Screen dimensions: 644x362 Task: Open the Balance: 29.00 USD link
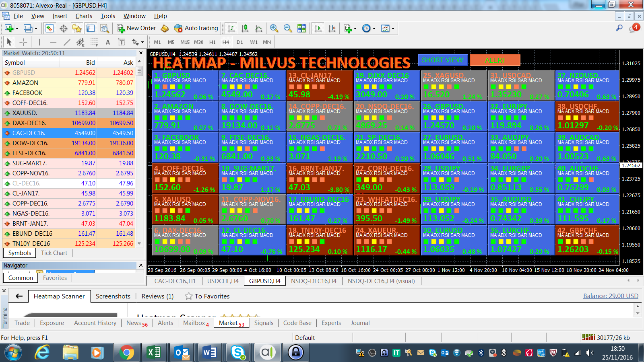click(x=611, y=296)
